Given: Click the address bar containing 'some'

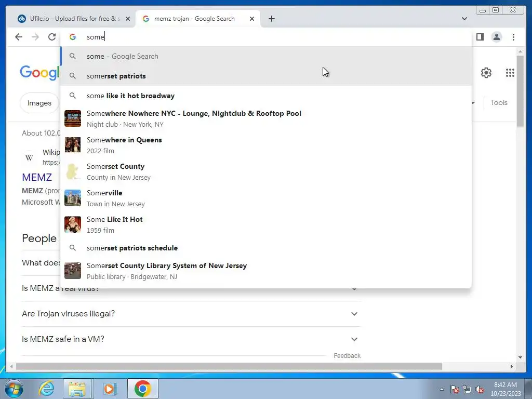Looking at the screenshot, I should (266, 37).
